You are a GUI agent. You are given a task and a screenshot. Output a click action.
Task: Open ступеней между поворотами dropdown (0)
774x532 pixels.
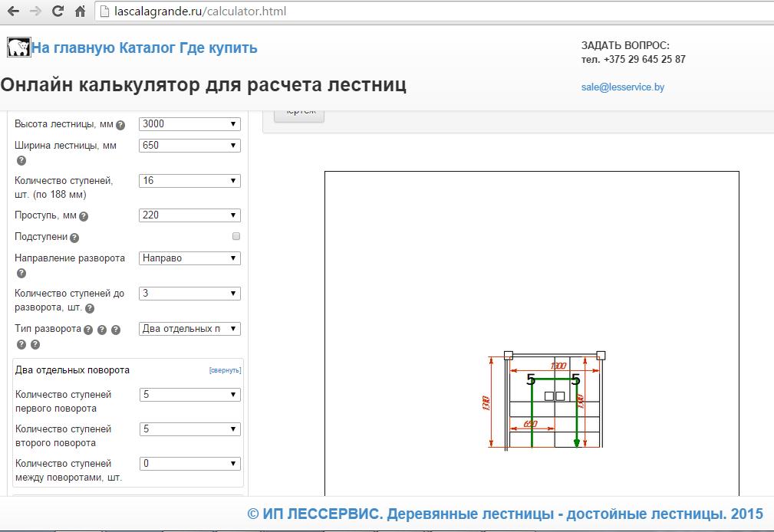tap(190, 464)
